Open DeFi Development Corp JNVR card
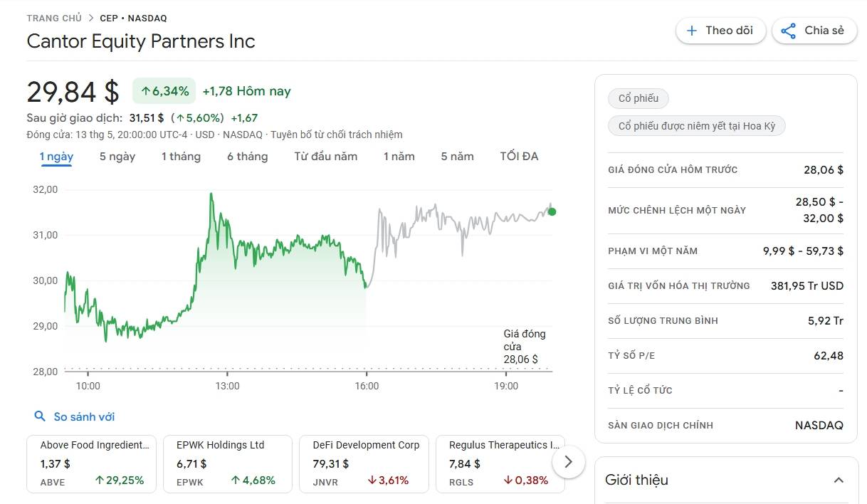The width and height of the screenshot is (867, 504). [x=364, y=463]
